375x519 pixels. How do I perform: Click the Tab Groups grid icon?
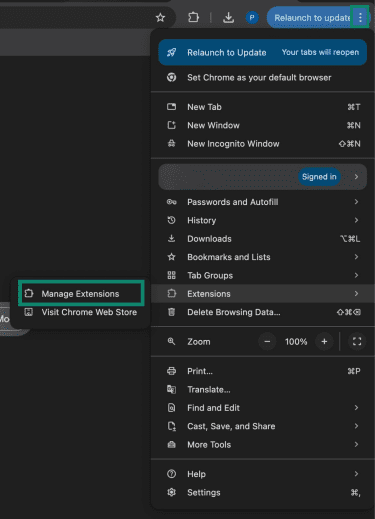point(171,275)
